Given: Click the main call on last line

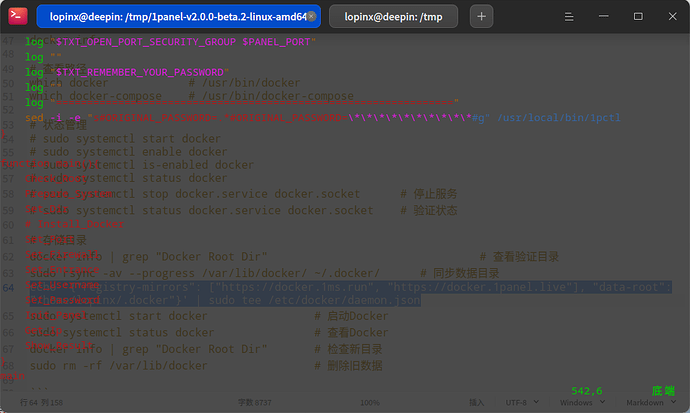Looking at the screenshot, I should pos(12,376).
